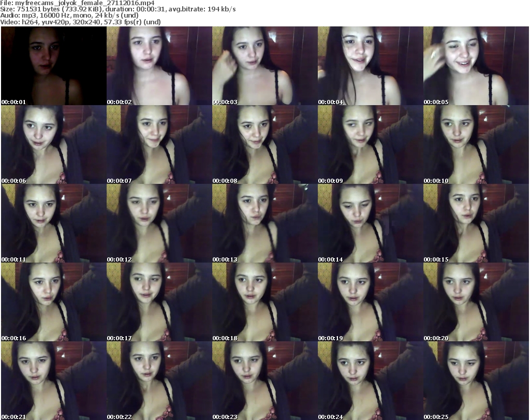Select the frame marked 00:00:21
This screenshot has width=530, height=420.
[54, 381]
